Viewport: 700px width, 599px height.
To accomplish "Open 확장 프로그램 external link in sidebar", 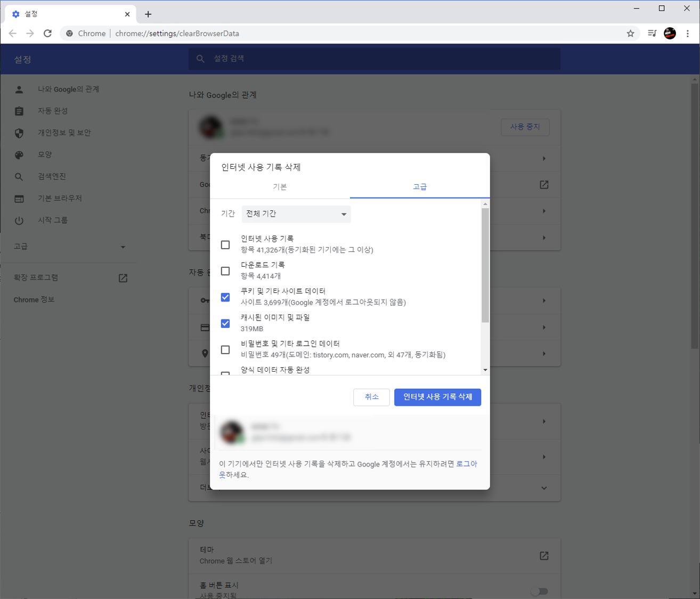I will [x=123, y=278].
